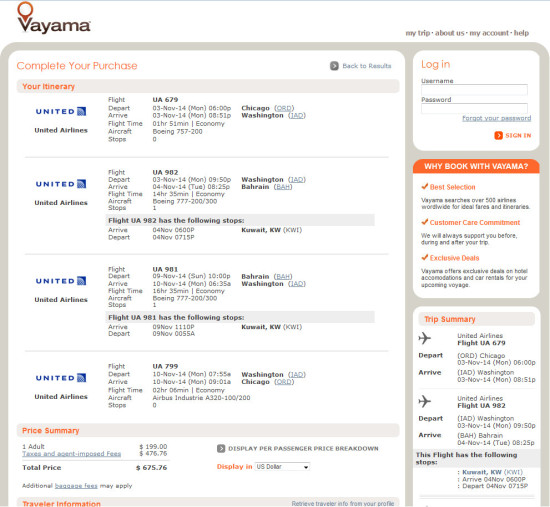Screen dimensions: 550x507
Task: Go Back to Results
Action: 367,66
